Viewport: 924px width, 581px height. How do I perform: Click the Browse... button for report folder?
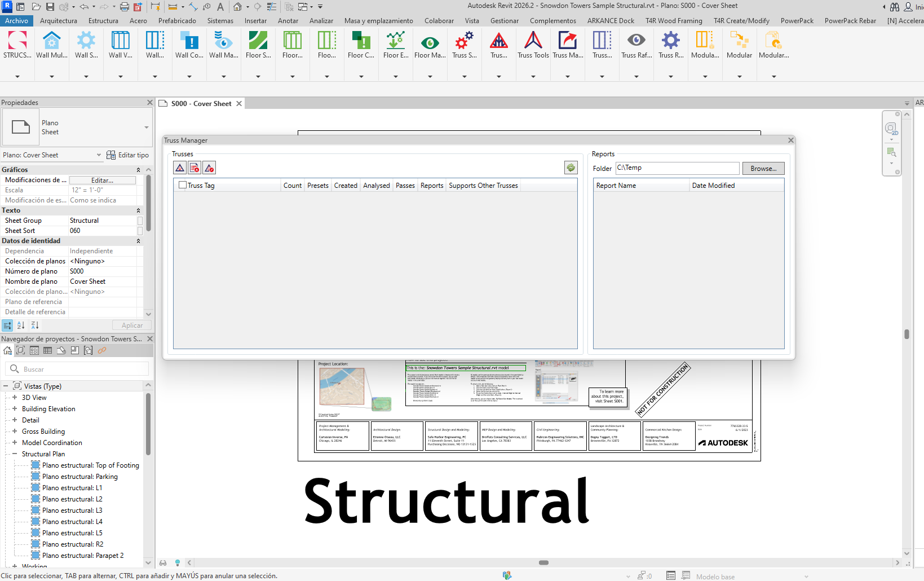(763, 168)
